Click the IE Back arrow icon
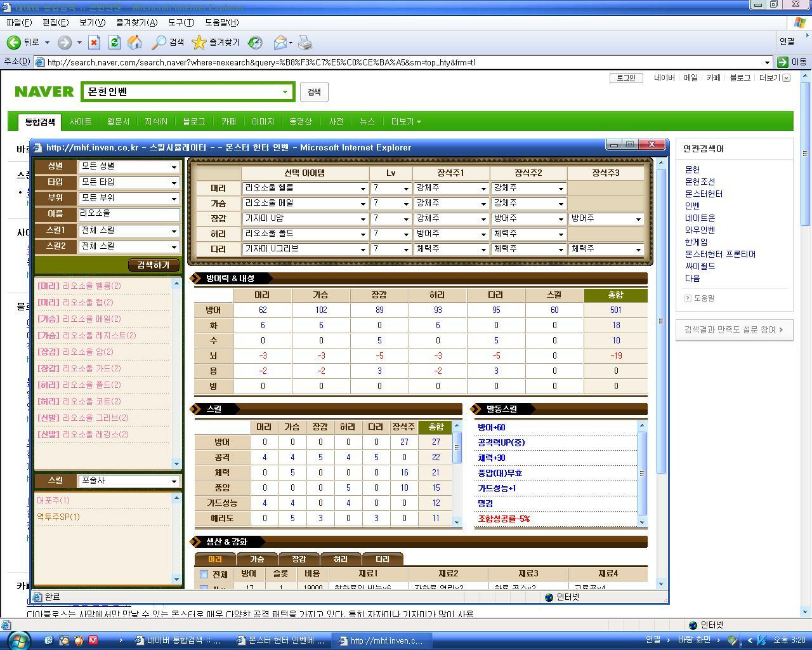 pyautogui.click(x=14, y=43)
